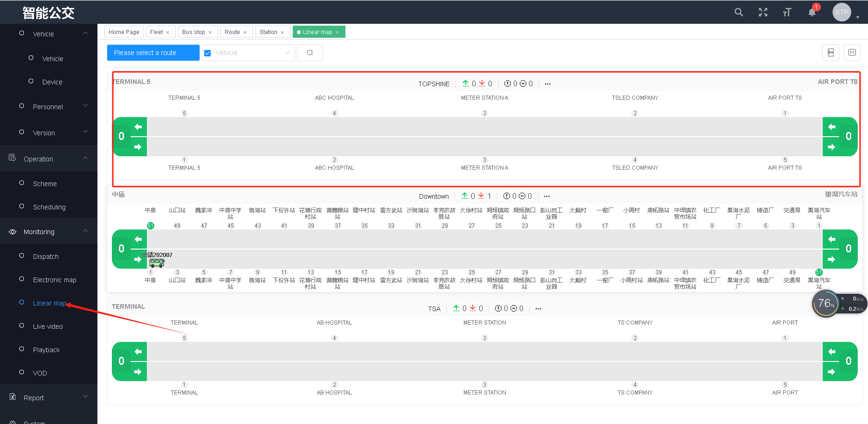
Task: Switch to single-column layout view icon
Action: 830,53
